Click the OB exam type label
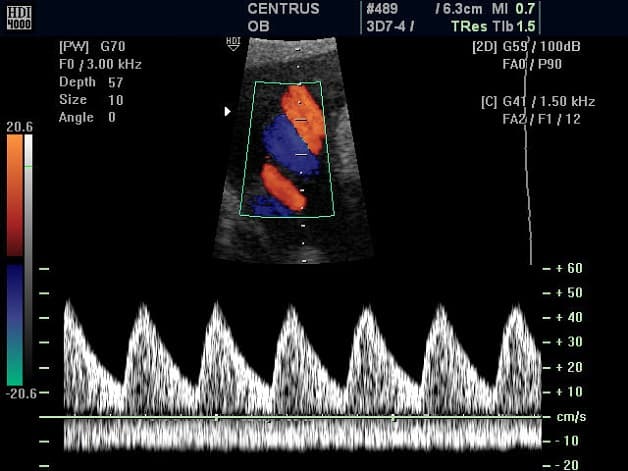 point(258,26)
